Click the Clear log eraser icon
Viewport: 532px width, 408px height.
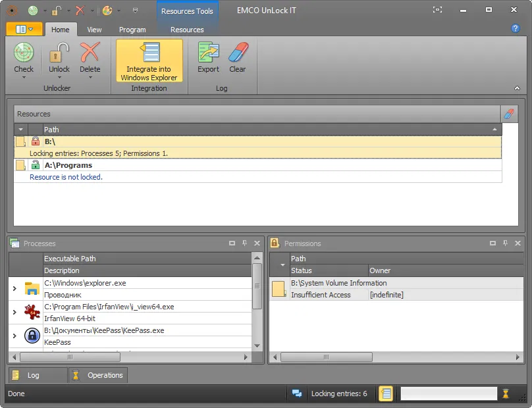tap(237, 53)
